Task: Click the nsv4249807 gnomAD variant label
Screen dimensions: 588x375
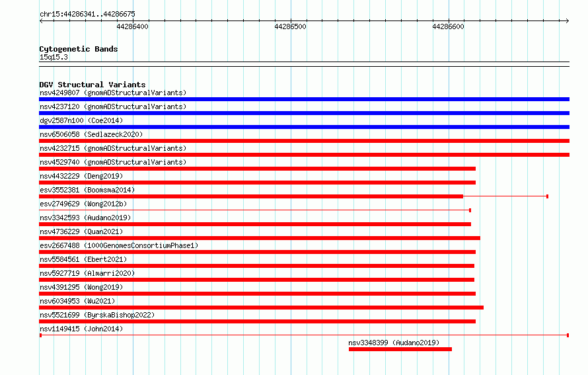Action: pyautogui.click(x=113, y=93)
